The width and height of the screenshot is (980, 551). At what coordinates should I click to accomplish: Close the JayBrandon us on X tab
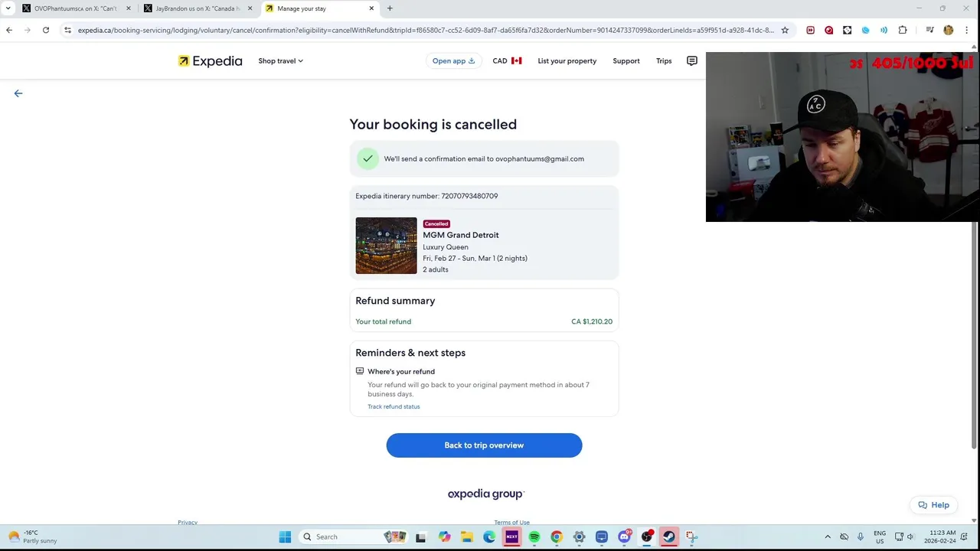(250, 8)
